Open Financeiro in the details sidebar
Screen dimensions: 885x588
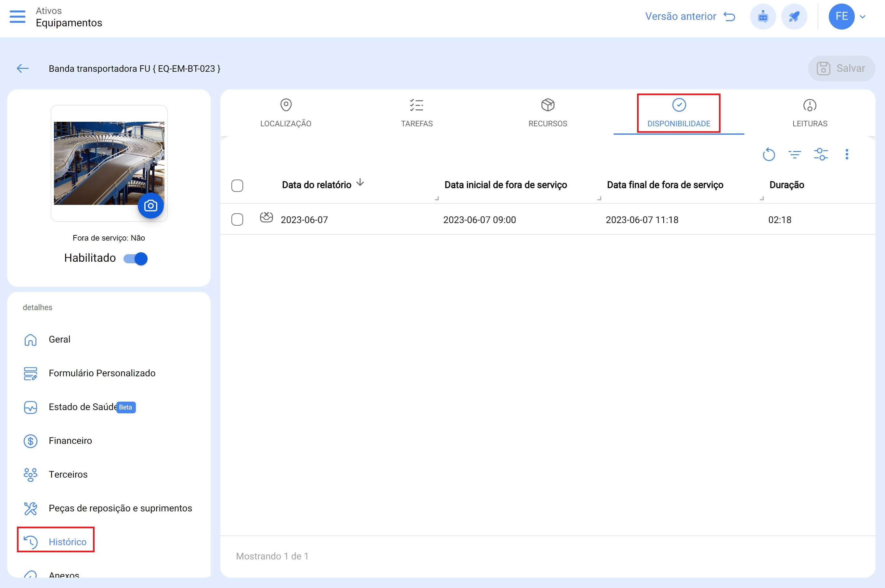tap(70, 441)
